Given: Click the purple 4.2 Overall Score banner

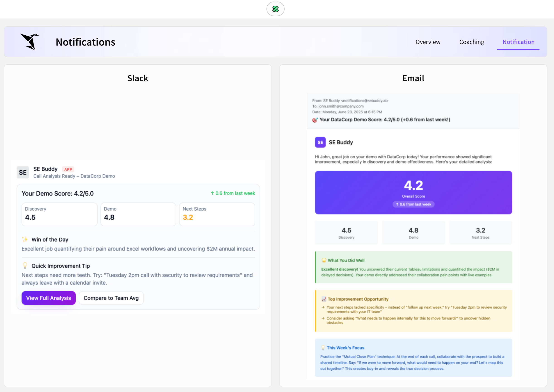Looking at the screenshot, I should (413, 192).
